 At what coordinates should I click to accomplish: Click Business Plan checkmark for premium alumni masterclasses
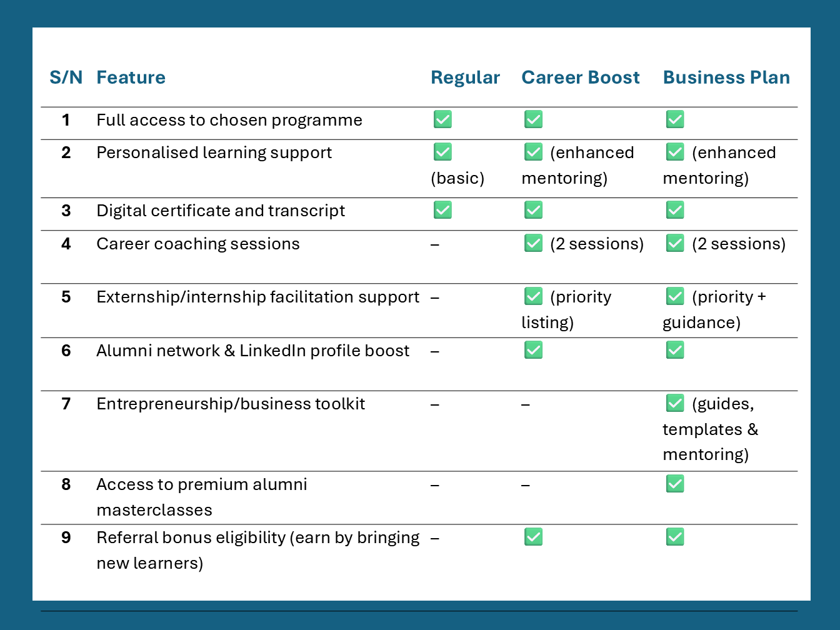[675, 484]
